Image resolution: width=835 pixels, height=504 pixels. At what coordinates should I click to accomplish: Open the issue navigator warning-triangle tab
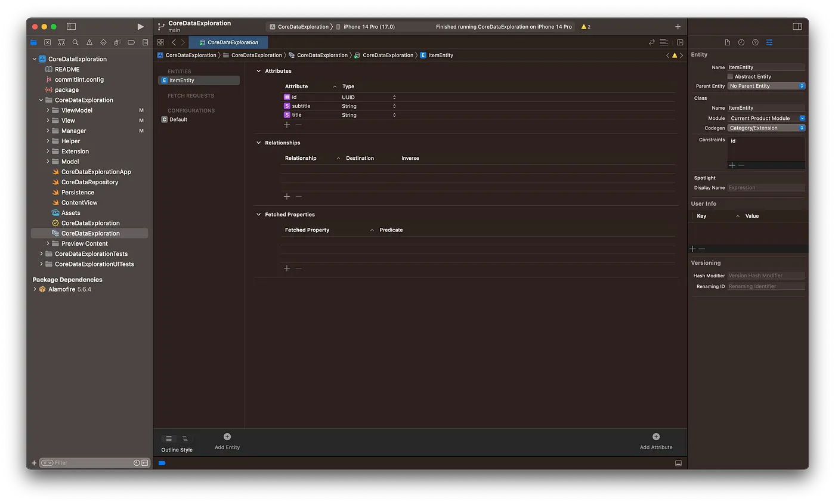(89, 42)
